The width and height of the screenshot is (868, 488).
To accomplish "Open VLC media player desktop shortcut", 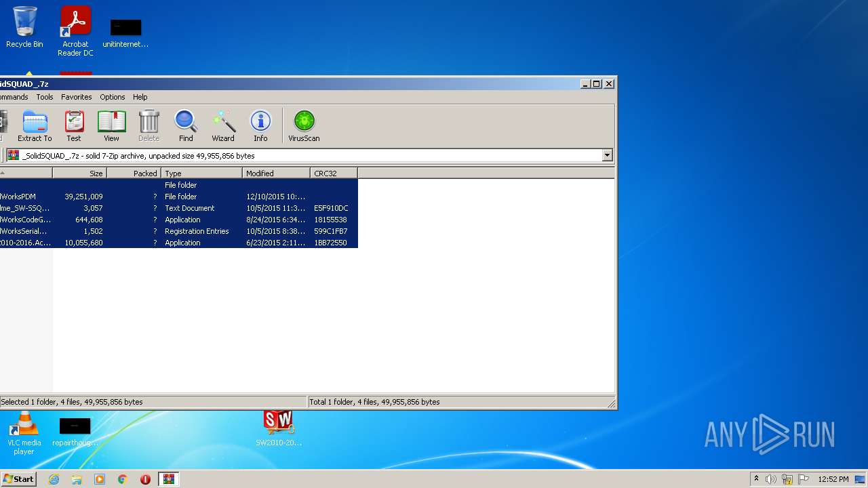I will 24,434.
